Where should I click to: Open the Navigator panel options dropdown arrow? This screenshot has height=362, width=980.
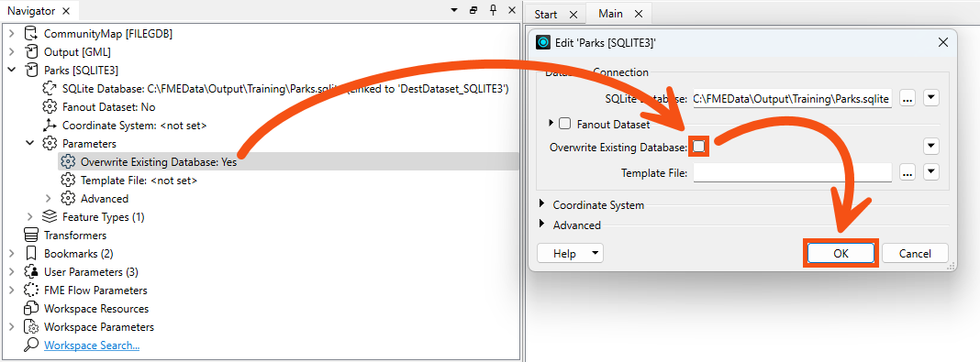pos(454,11)
